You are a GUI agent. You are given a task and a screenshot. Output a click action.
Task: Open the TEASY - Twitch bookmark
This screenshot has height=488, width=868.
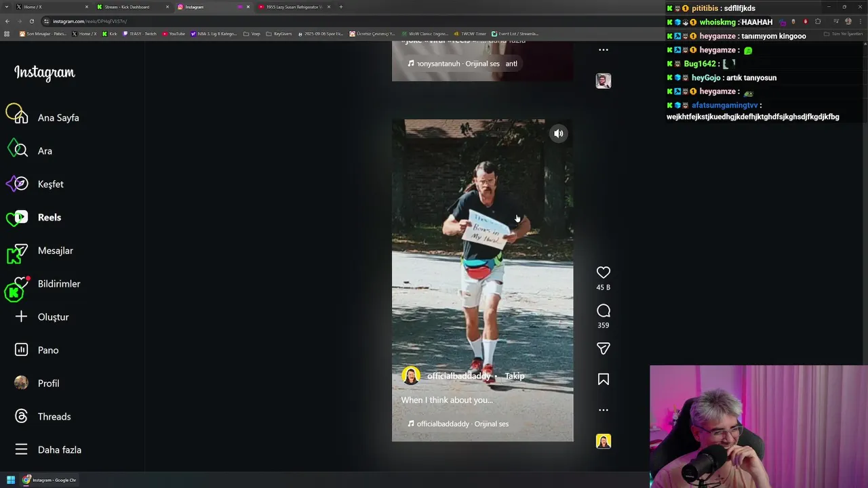pyautogui.click(x=140, y=33)
